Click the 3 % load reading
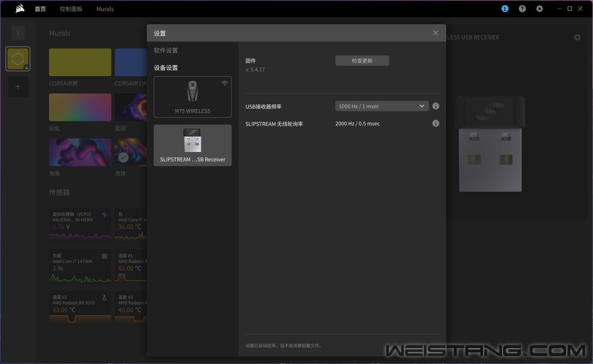The height and width of the screenshot is (364, 593). pyautogui.click(x=57, y=269)
